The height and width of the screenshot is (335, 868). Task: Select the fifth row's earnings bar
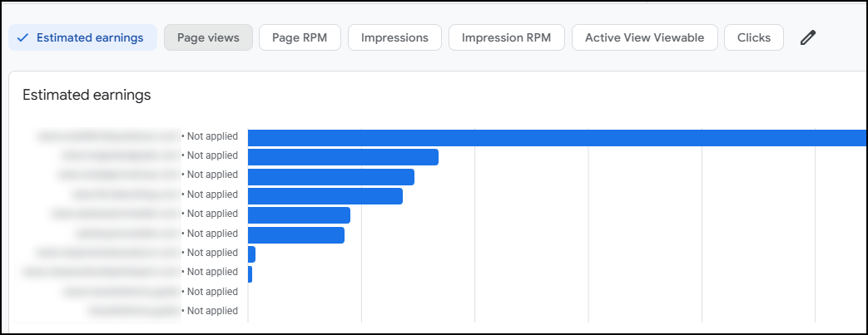(x=299, y=215)
